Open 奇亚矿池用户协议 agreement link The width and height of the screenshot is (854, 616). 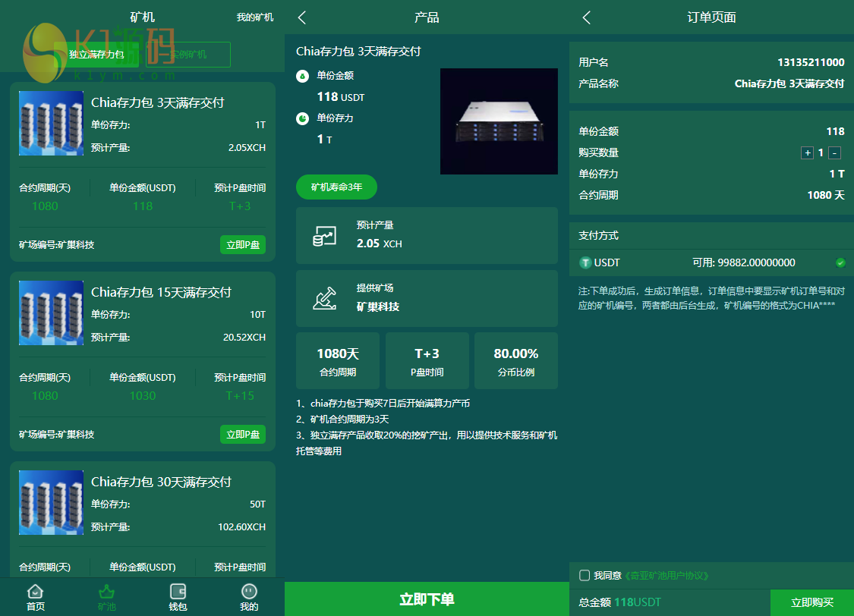click(666, 575)
